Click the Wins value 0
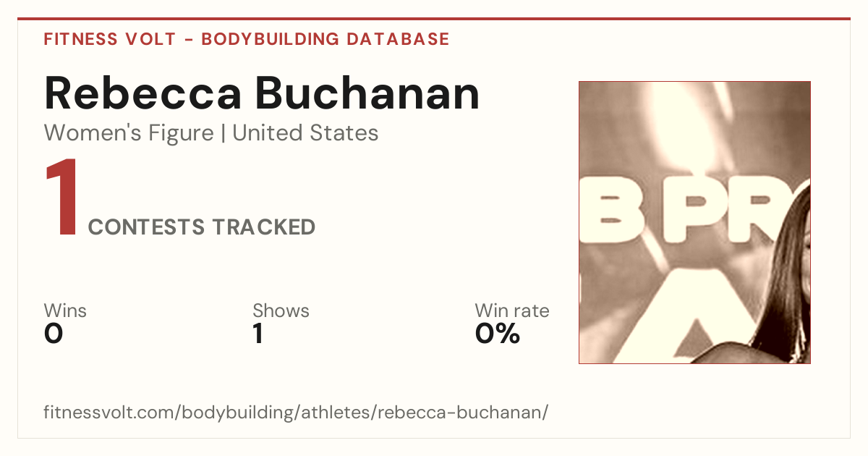The height and width of the screenshot is (456, 868). 54,334
